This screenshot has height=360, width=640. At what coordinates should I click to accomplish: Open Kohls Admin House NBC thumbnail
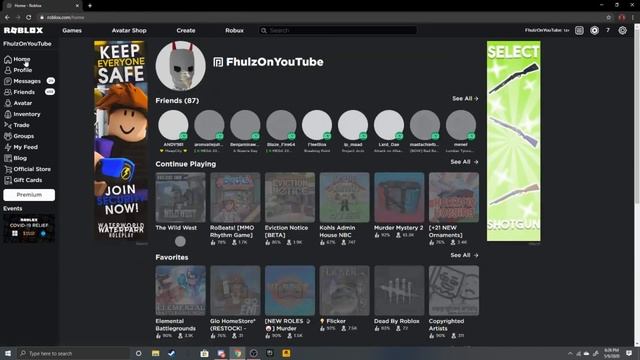(x=344, y=198)
